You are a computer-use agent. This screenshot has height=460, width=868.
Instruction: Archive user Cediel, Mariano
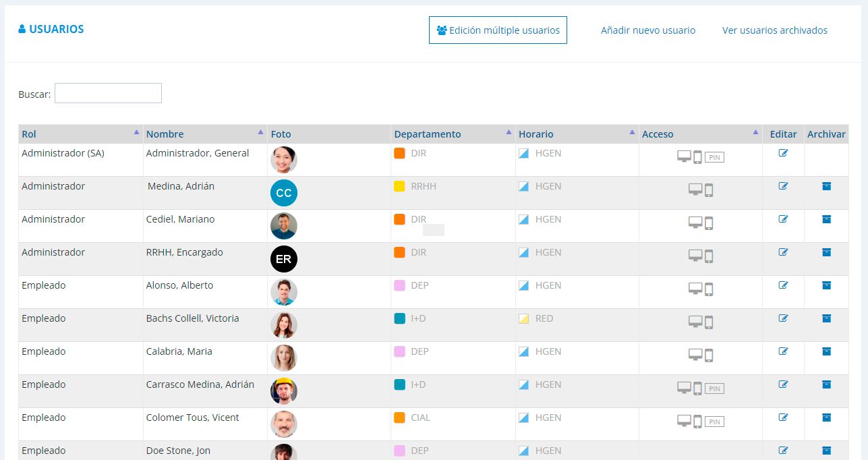point(826,219)
